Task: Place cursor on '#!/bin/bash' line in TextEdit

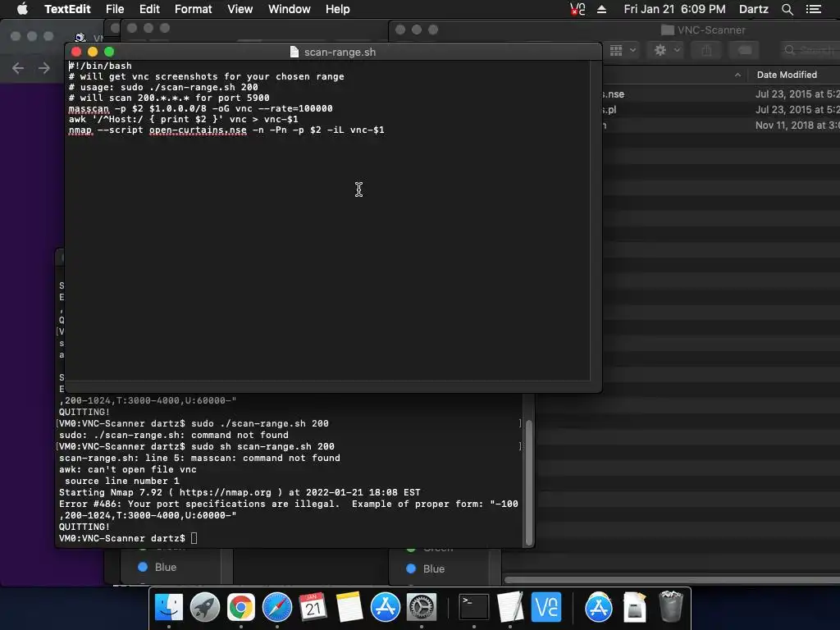Action: click(x=100, y=66)
